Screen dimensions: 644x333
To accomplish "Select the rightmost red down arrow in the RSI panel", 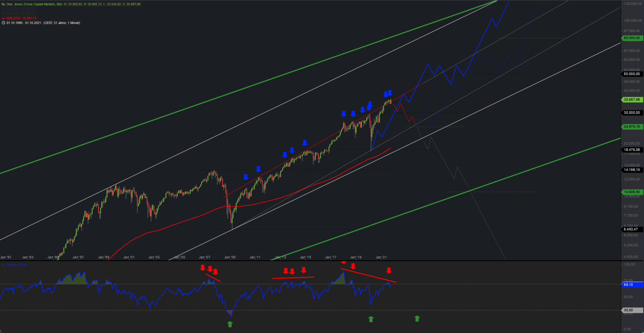I will point(389,270).
